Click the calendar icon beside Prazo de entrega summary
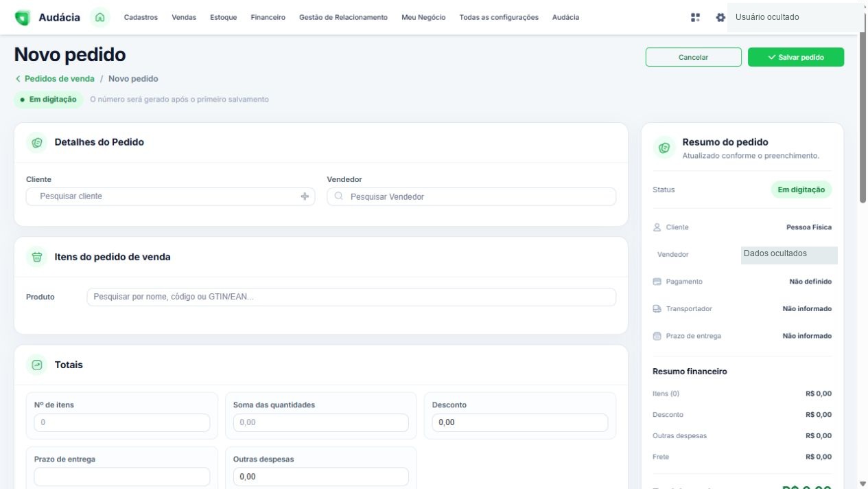868x489 pixels. coord(657,336)
